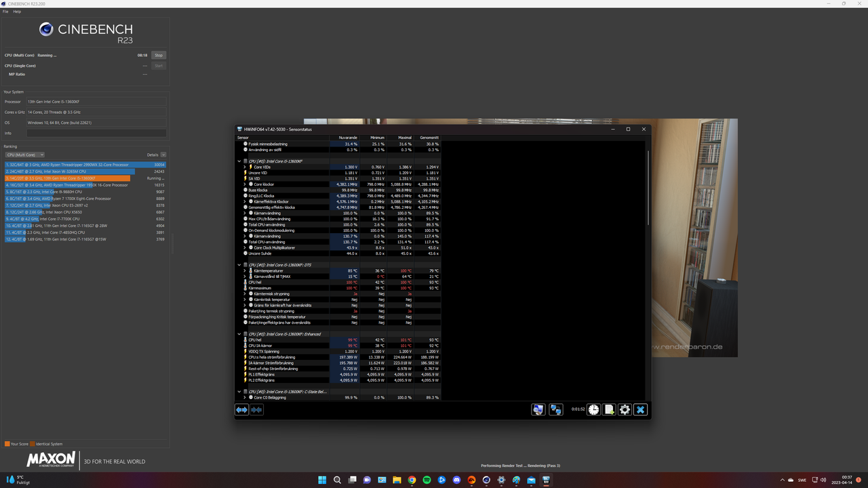Expand the Core klockor row
Screen dimensions: 868x488
245,184
